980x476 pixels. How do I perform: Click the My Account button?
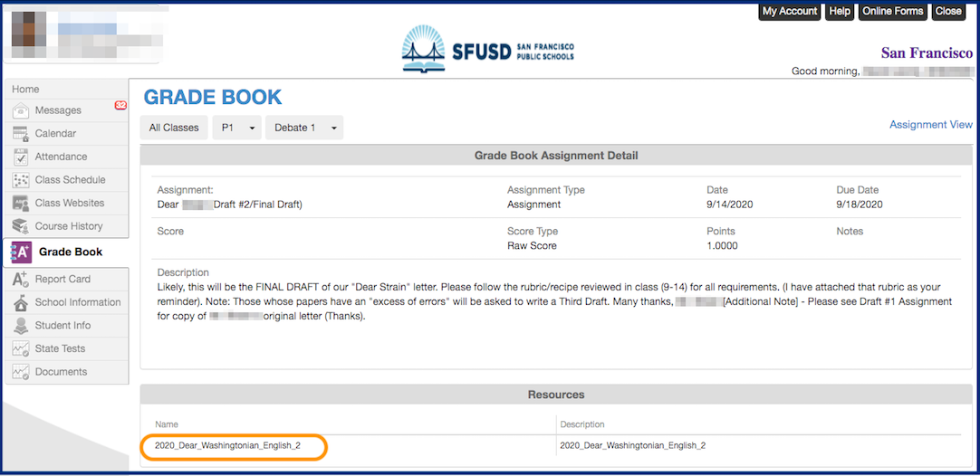click(789, 12)
